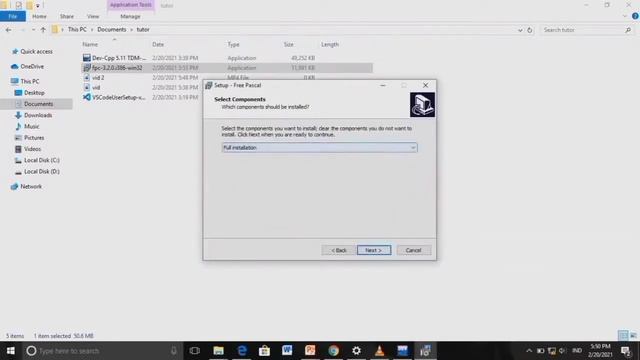Open Desktop folder in sidebar
640x360 pixels.
tap(34, 93)
